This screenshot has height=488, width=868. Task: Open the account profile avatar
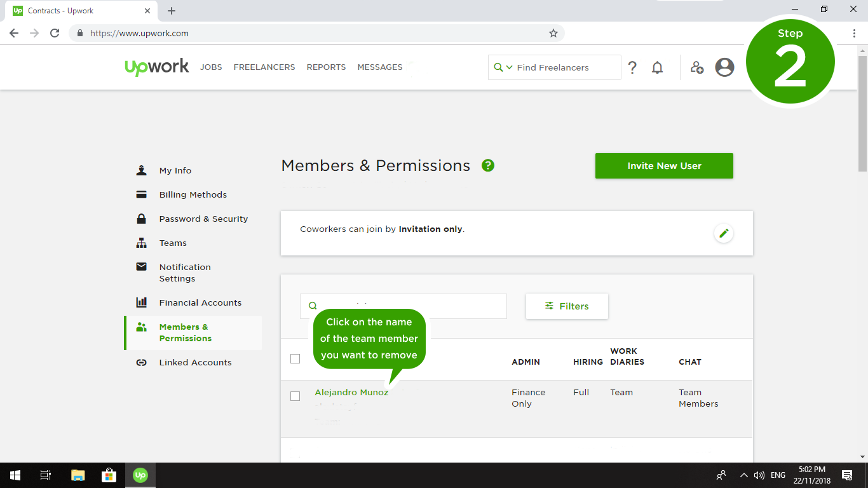(724, 67)
